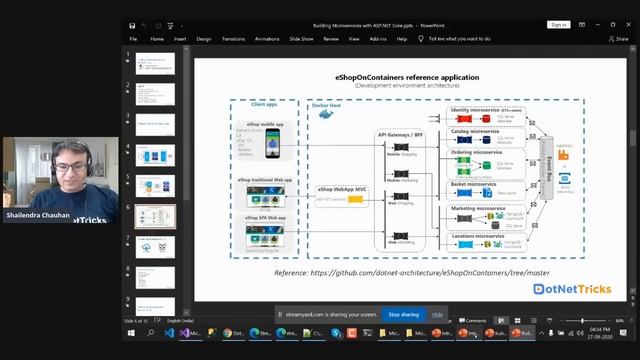Click Stop sharing button
Image resolution: width=640 pixels, height=360 pixels.
point(403,315)
